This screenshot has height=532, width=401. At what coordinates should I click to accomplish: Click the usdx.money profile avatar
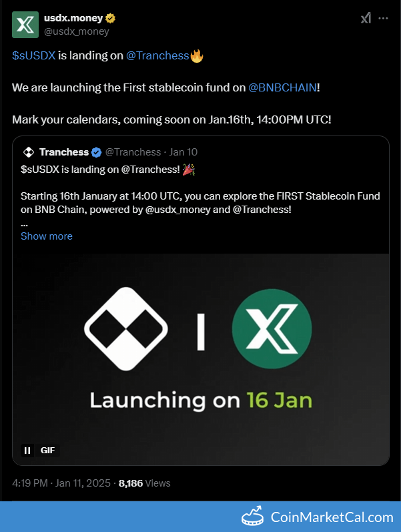pyautogui.click(x=25, y=24)
